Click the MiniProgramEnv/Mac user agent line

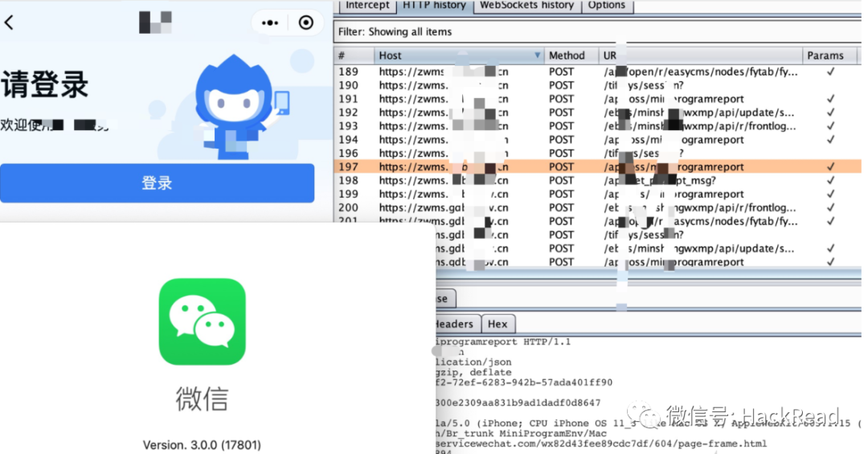click(522, 434)
